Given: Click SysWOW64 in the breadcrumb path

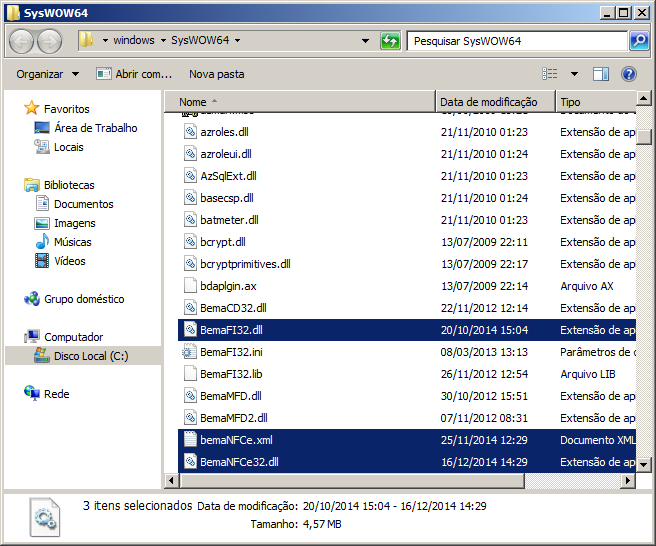Looking at the screenshot, I should (200, 40).
